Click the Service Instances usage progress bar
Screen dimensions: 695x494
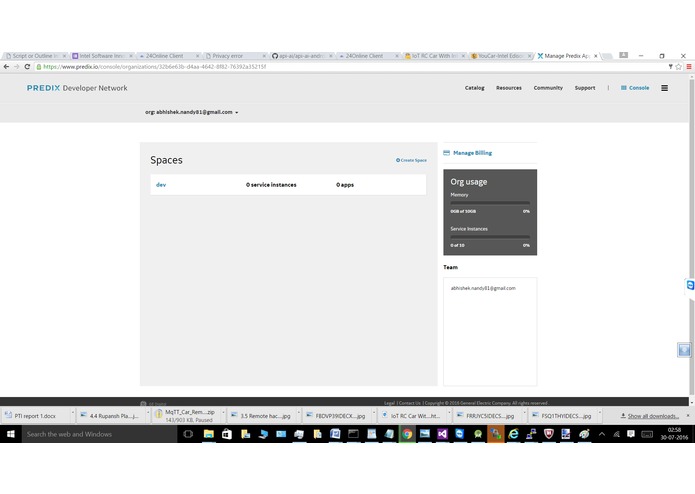pos(490,237)
